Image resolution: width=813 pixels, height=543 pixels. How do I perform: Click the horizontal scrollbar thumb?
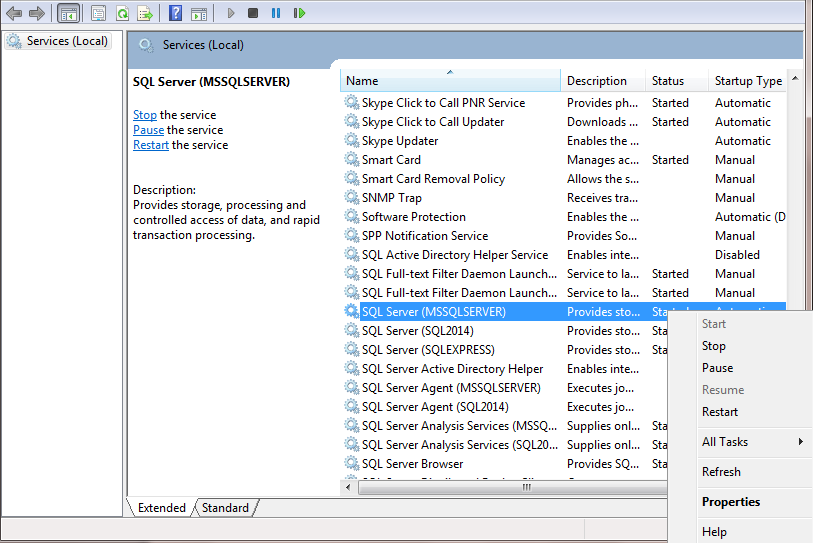[527, 488]
